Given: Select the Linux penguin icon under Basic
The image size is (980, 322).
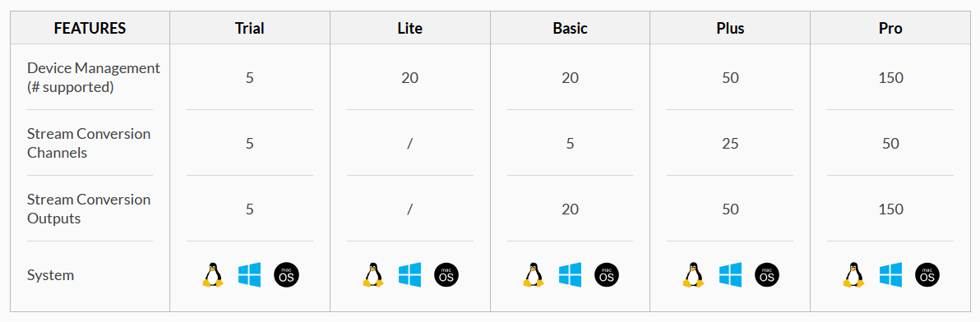Looking at the screenshot, I should 533,274.
